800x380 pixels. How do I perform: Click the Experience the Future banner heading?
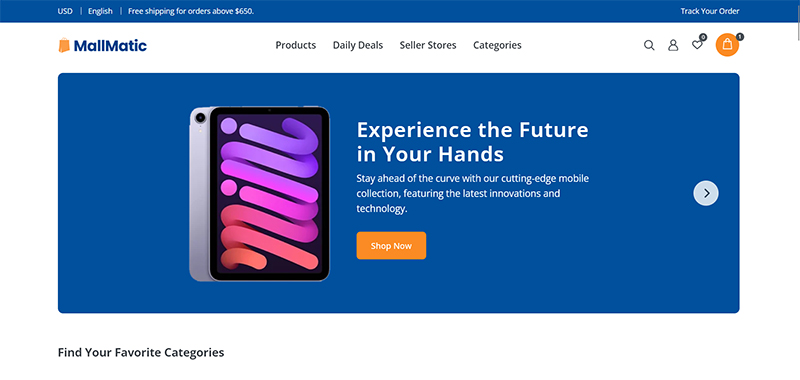coord(472,142)
